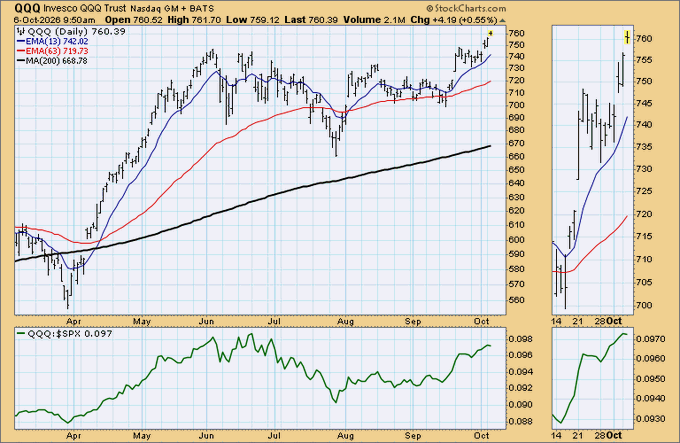680x443 pixels.
Task: Click the yellow-highlighted latest bar in main chart
Action: (490, 33)
